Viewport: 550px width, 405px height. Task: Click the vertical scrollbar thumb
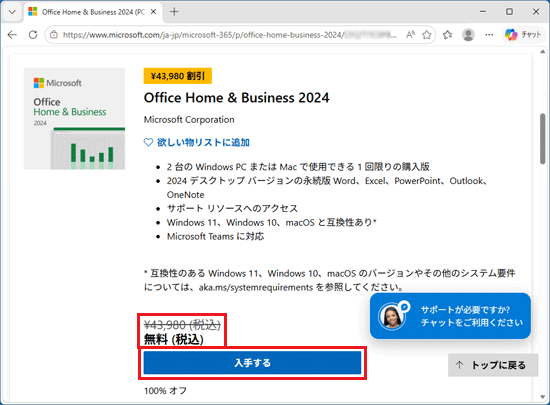(543, 139)
